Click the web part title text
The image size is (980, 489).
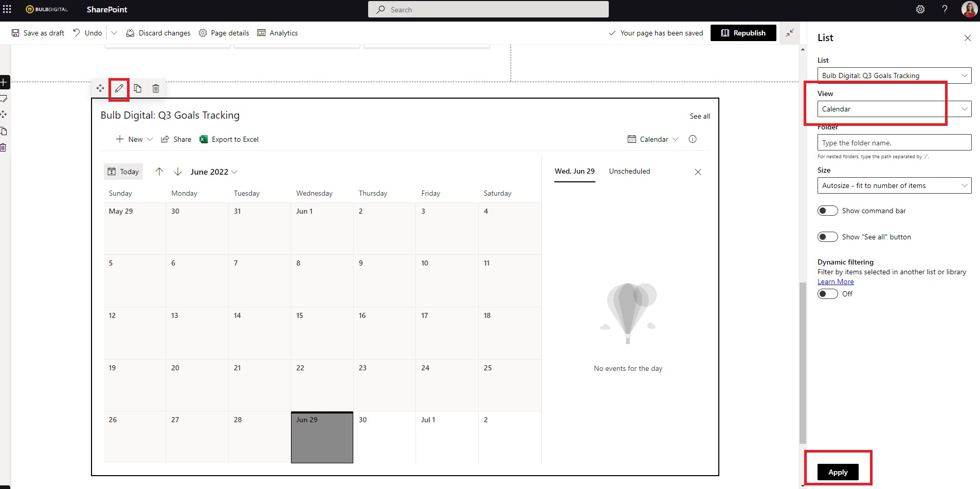170,115
